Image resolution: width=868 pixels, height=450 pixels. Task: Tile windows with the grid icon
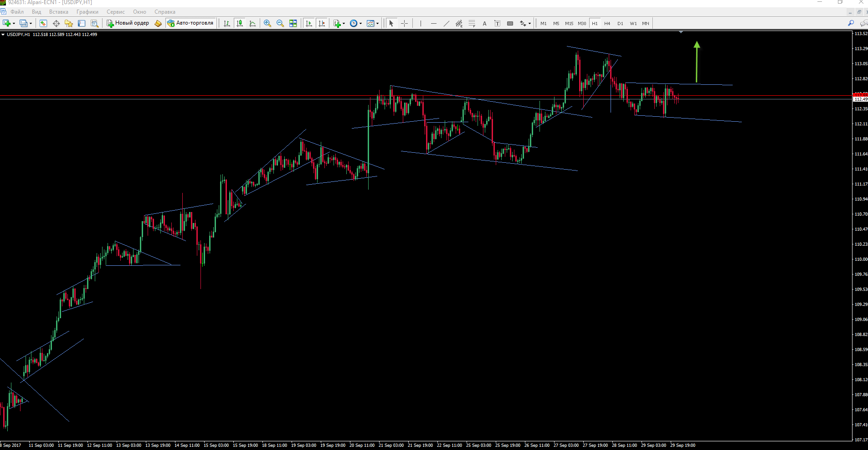pos(293,23)
